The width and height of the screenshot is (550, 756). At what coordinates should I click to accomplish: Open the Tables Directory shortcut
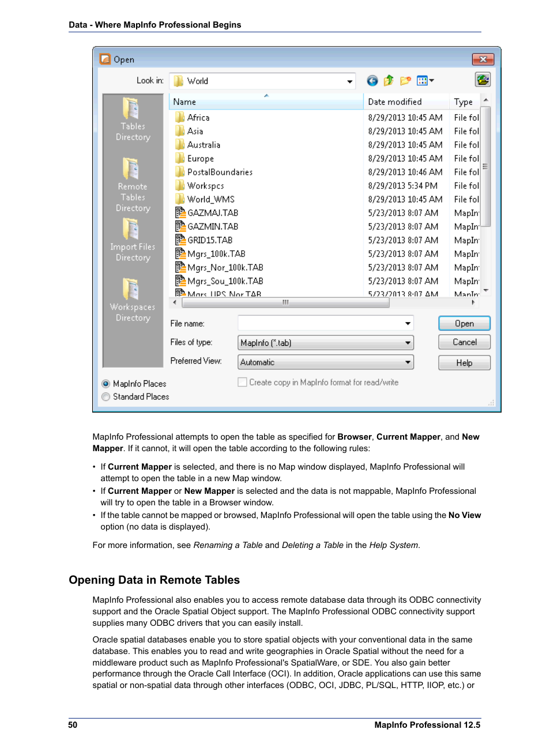[x=133, y=120]
